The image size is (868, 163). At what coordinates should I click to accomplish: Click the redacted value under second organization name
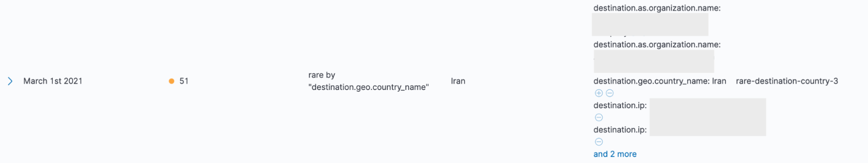654,61
